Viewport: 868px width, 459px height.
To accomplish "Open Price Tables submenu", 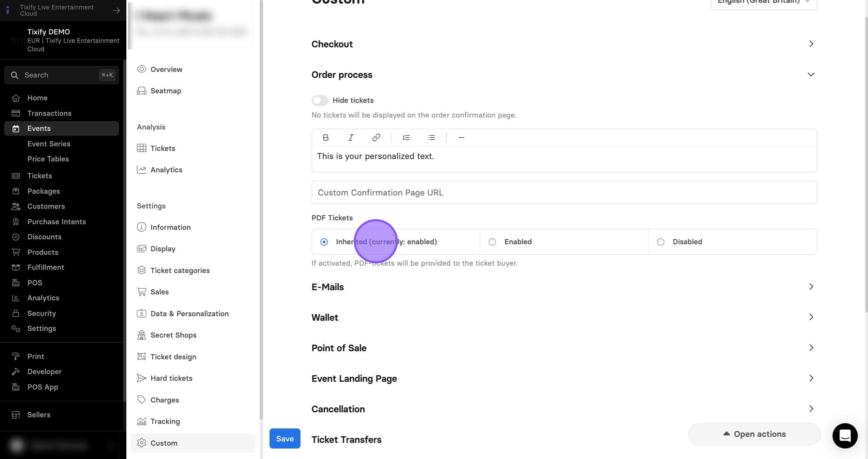I will click(48, 159).
